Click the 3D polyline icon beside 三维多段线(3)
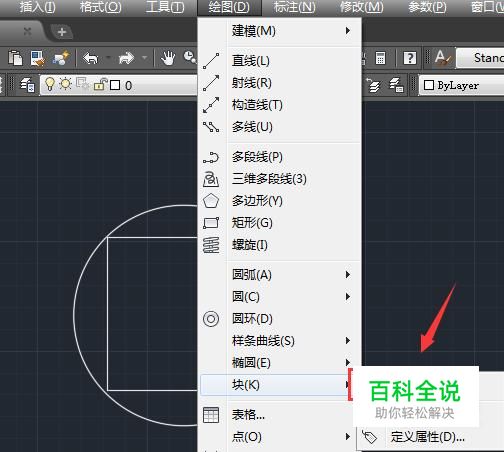Viewport: 504px width, 452px height. [x=211, y=179]
